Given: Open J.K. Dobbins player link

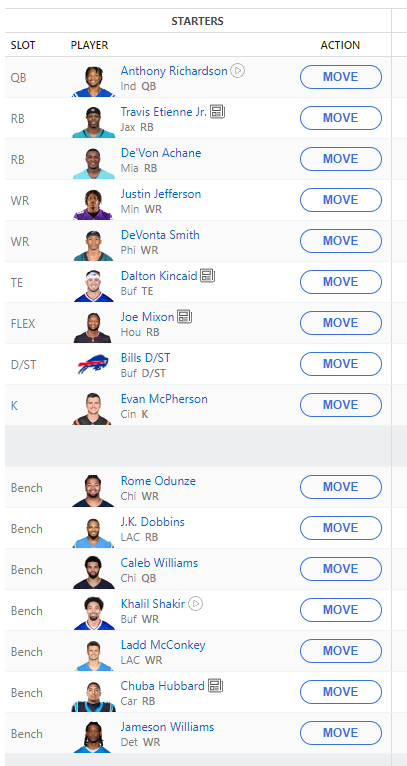Looking at the screenshot, I should [152, 522].
